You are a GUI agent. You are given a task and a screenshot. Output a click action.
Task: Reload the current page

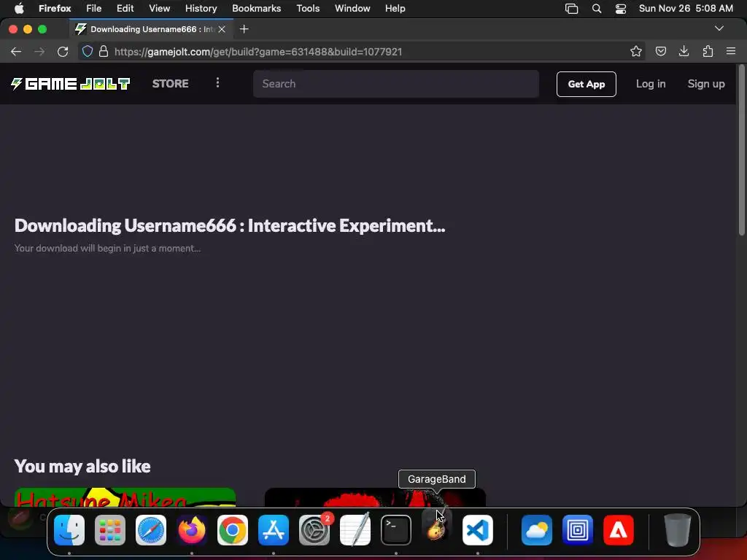pyautogui.click(x=63, y=52)
